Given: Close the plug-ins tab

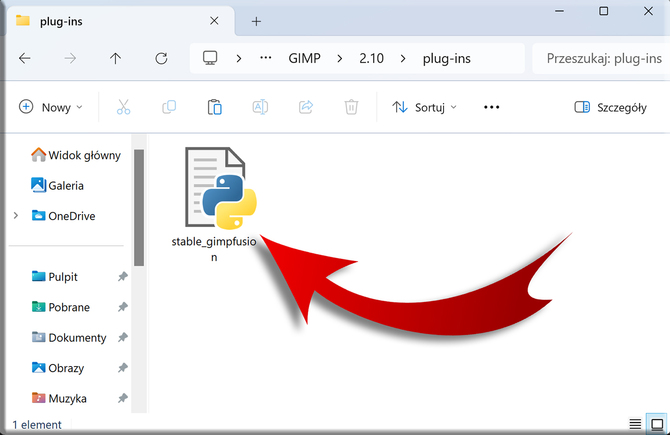Looking at the screenshot, I should click(x=214, y=21).
